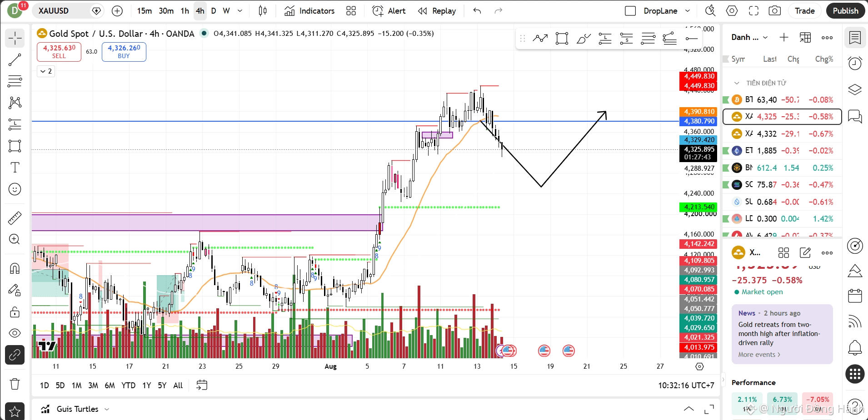Screen dimensions: 868x420
Task: Publish the chart idea
Action: pyautogui.click(x=845, y=11)
